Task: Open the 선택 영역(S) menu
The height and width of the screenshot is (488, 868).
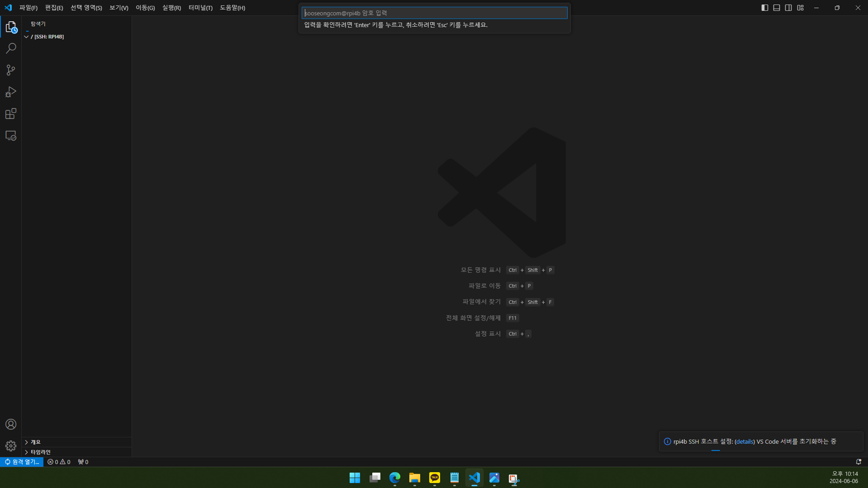Action: click(86, 8)
